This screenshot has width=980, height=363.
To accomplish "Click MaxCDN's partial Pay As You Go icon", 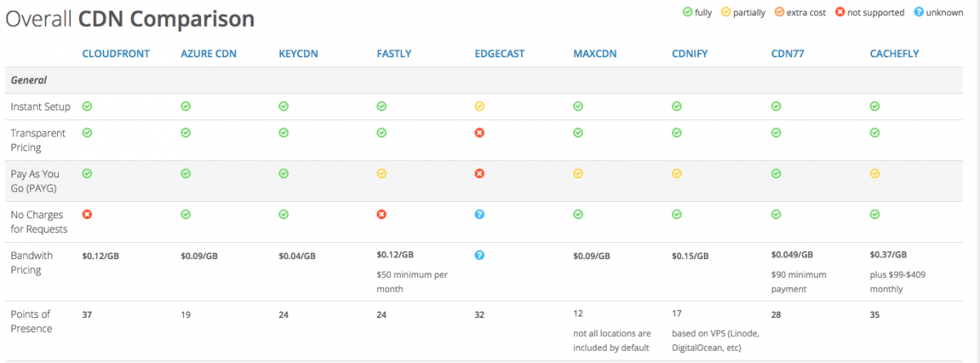I will coord(578,173).
